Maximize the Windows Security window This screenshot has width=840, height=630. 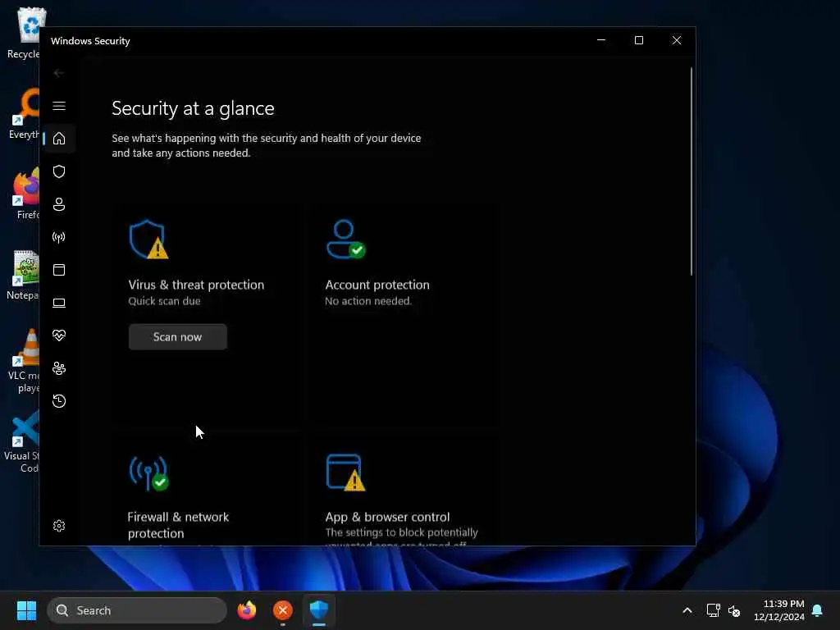point(638,41)
